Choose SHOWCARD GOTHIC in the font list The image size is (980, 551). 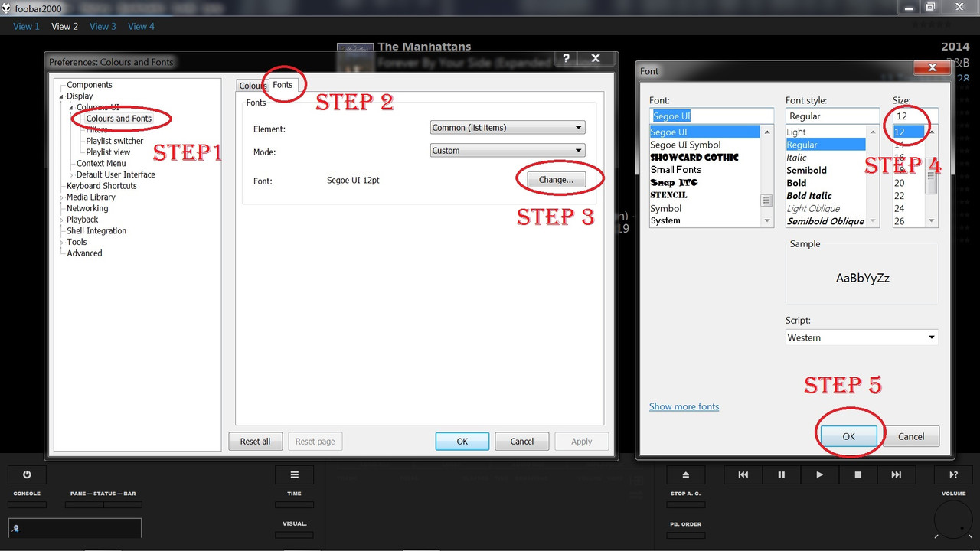pos(694,157)
